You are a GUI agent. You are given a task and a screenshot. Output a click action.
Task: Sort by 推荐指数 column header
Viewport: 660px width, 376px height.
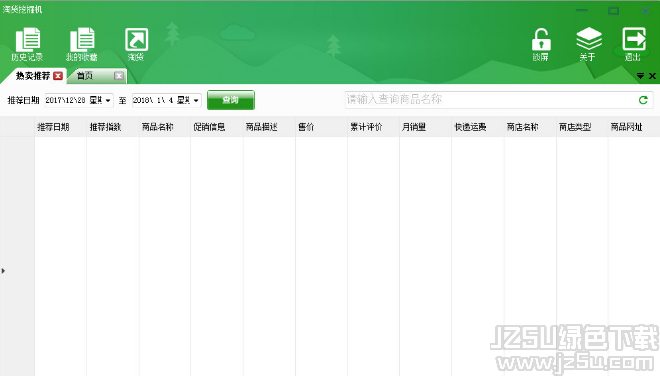112,127
